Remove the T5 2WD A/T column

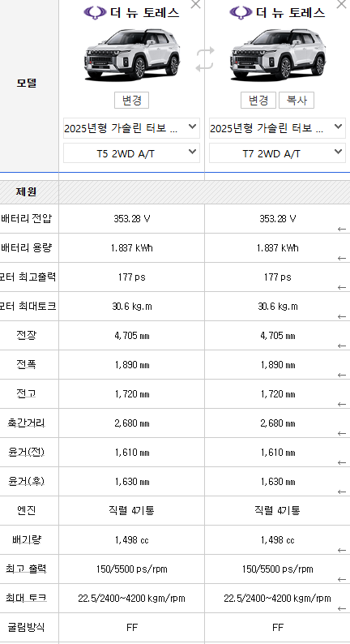[196, 4]
